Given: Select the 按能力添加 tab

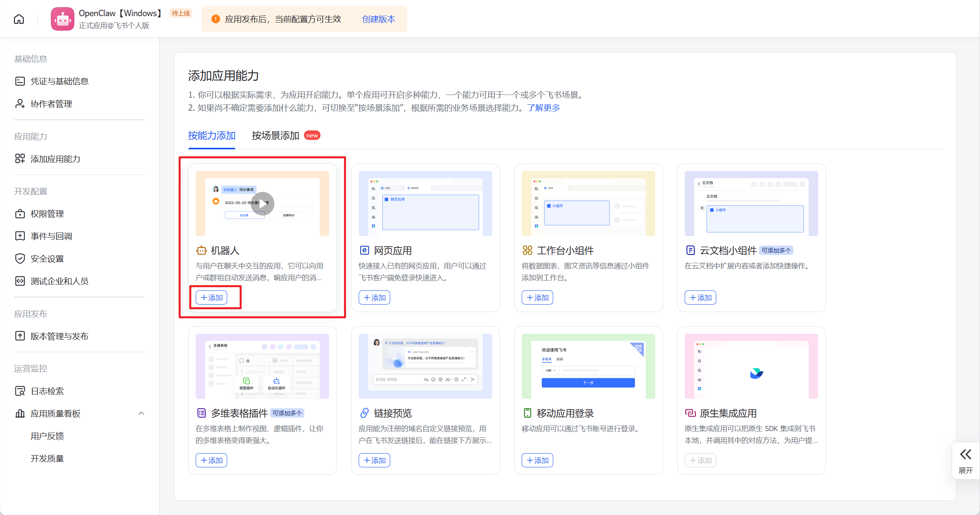Looking at the screenshot, I should pyautogui.click(x=212, y=136).
